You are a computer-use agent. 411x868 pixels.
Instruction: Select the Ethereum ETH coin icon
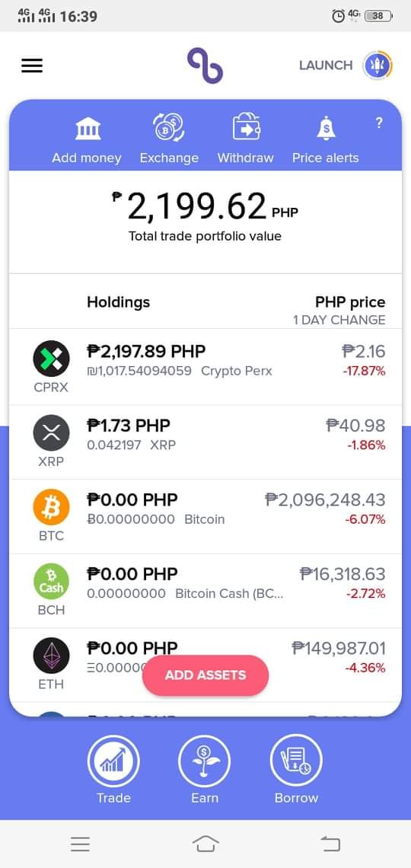point(52,656)
